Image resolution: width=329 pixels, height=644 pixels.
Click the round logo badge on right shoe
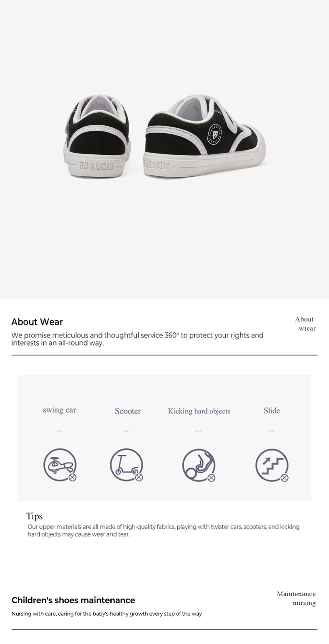(214, 133)
